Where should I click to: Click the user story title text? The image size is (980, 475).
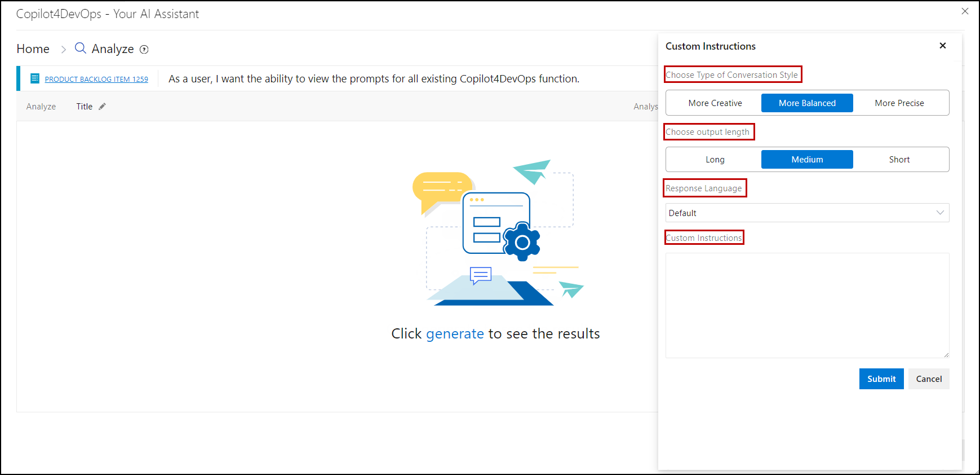click(x=374, y=79)
